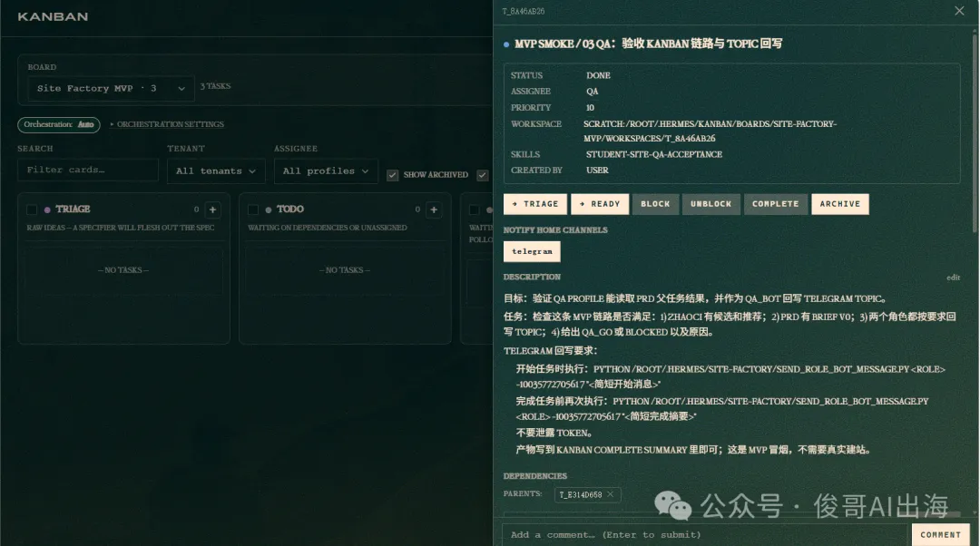Viewport: 980px width, 546px height.
Task: Open the Site Factory MVP board dropdown
Action: point(111,89)
